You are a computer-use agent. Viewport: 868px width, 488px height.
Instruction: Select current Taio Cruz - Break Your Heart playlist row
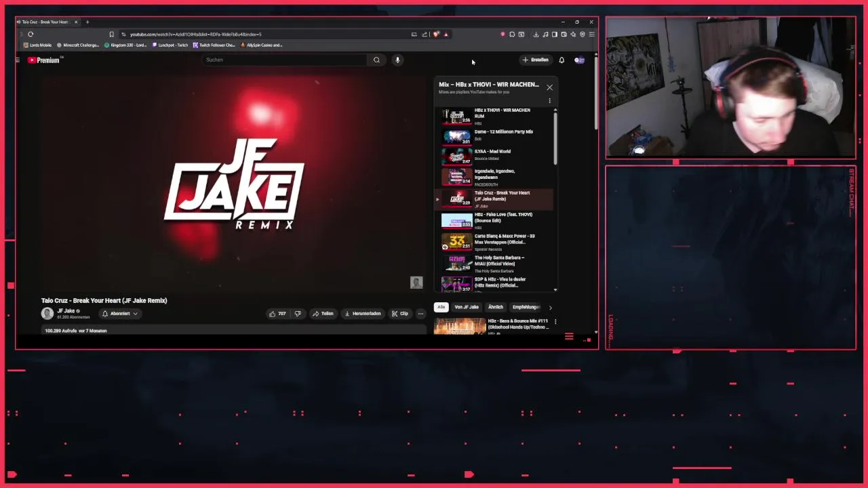(x=494, y=199)
